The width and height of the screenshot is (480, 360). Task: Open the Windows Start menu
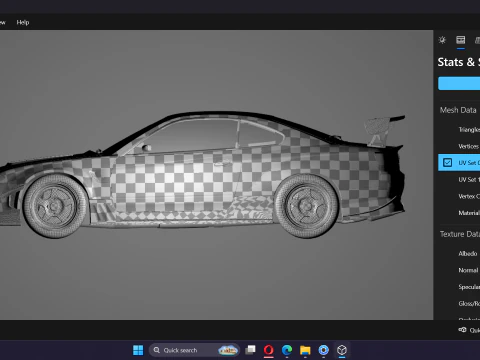coord(138,350)
